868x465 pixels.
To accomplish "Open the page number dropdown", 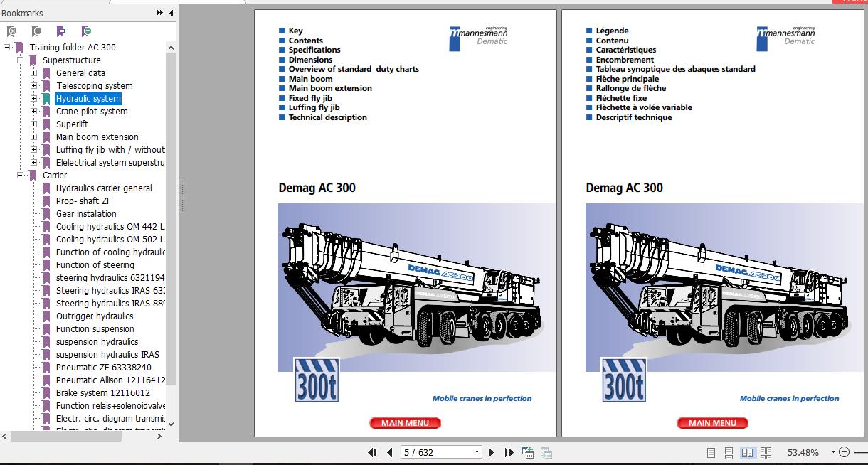I will (x=477, y=452).
